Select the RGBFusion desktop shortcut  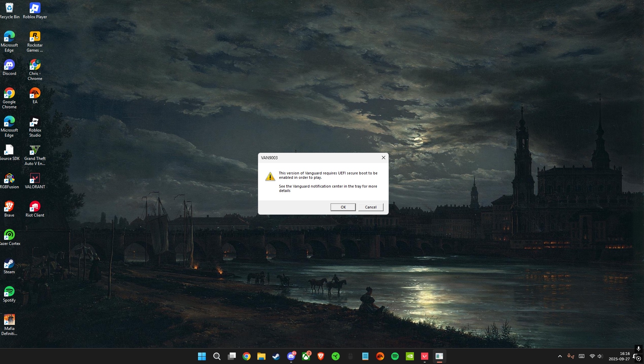[9, 181]
